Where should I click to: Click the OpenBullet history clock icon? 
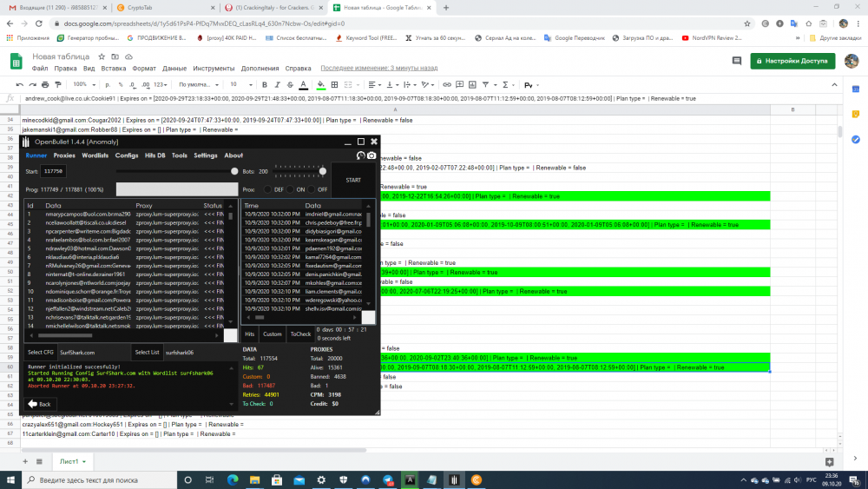[360, 155]
